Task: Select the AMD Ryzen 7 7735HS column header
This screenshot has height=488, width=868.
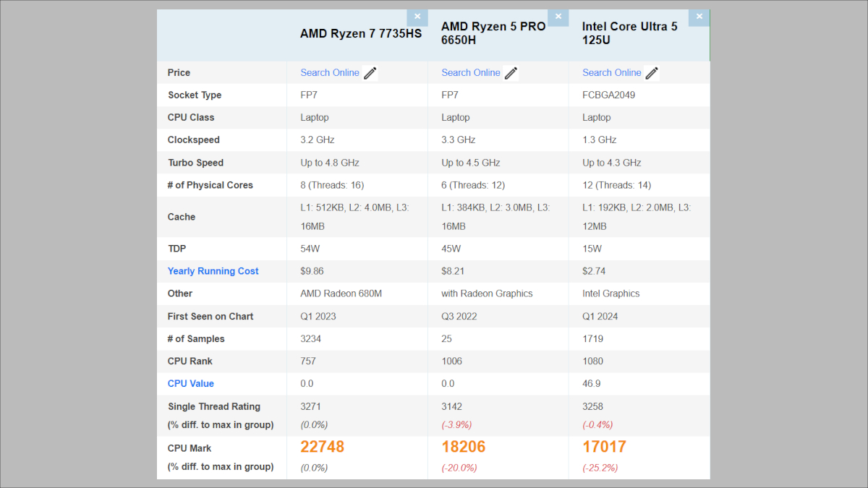Action: 361,33
